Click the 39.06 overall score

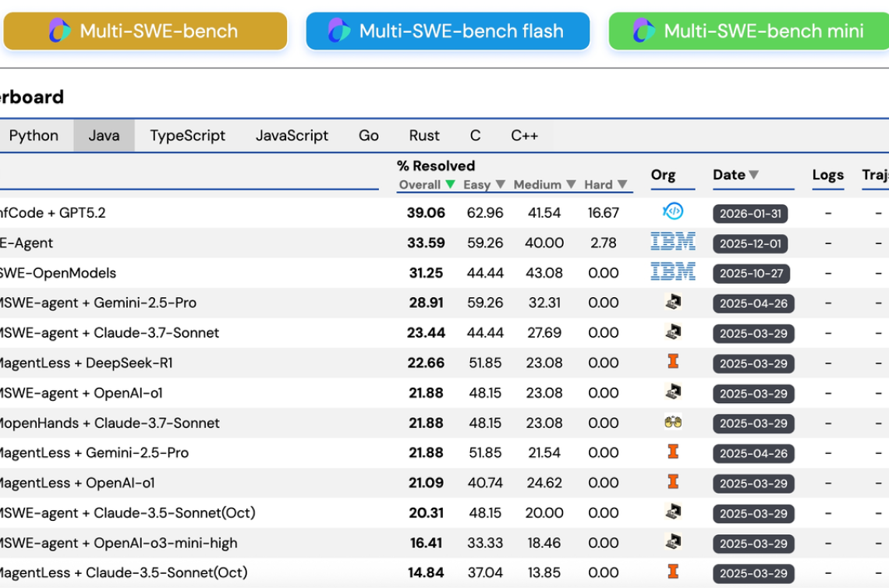[x=426, y=213]
